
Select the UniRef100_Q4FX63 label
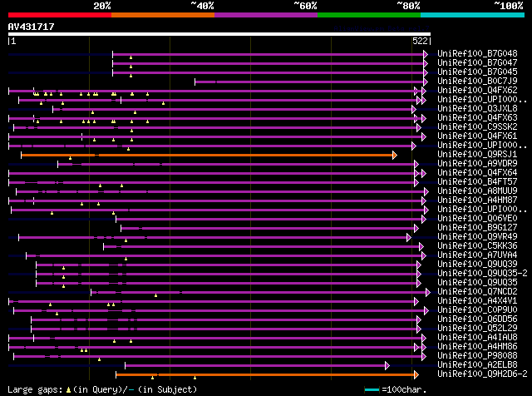pos(477,118)
